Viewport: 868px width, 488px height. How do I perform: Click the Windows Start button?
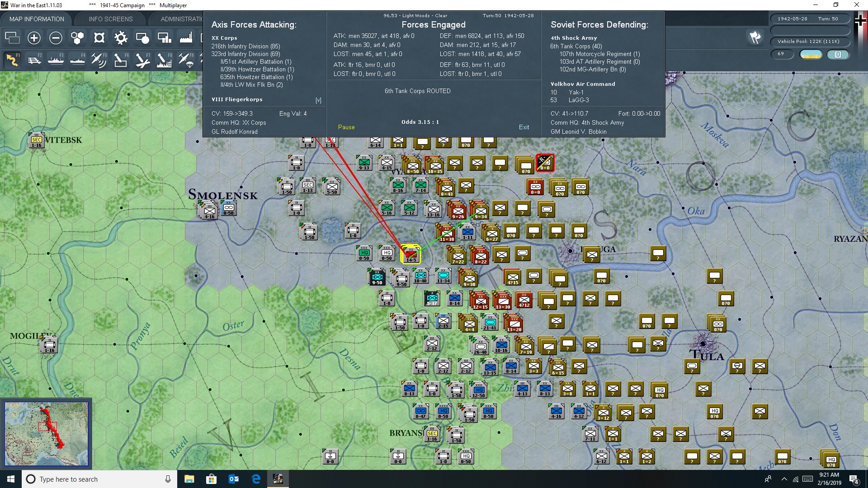pos(11,479)
